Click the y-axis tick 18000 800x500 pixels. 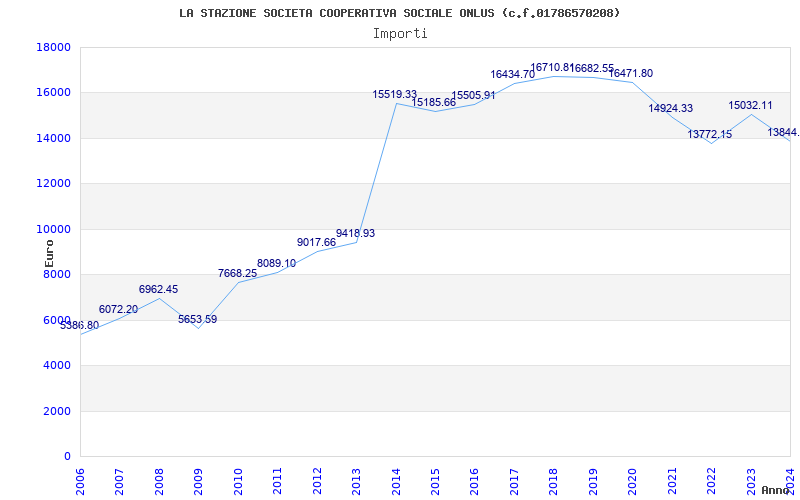pyautogui.click(x=54, y=47)
